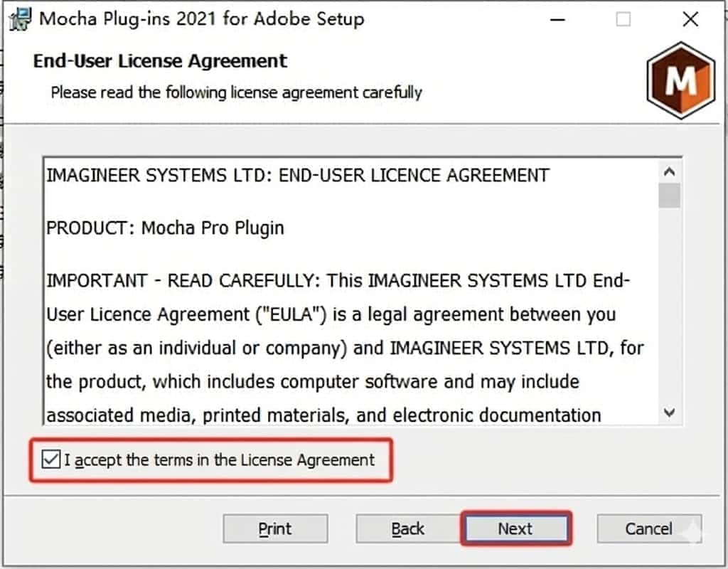Click the "Please read the following" subtitle text

(x=236, y=92)
